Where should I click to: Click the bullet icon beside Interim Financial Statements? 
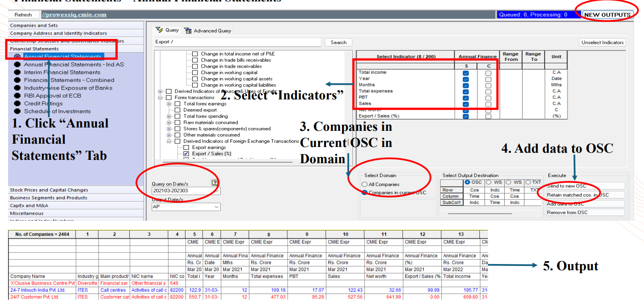(x=18, y=72)
